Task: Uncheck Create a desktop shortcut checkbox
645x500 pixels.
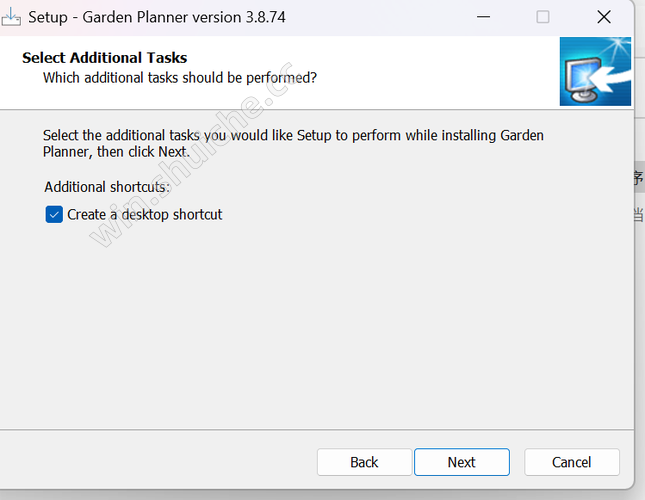Action: 54,215
